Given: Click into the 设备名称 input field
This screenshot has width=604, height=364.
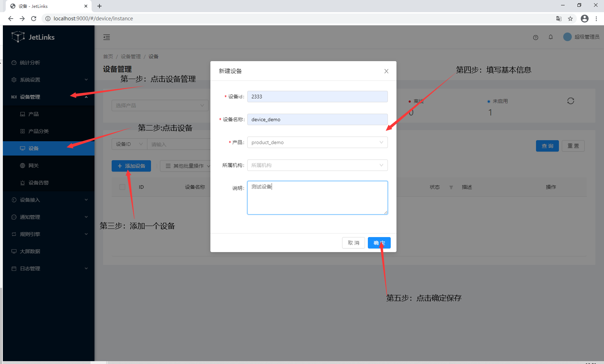Looking at the screenshot, I should 317,119.
